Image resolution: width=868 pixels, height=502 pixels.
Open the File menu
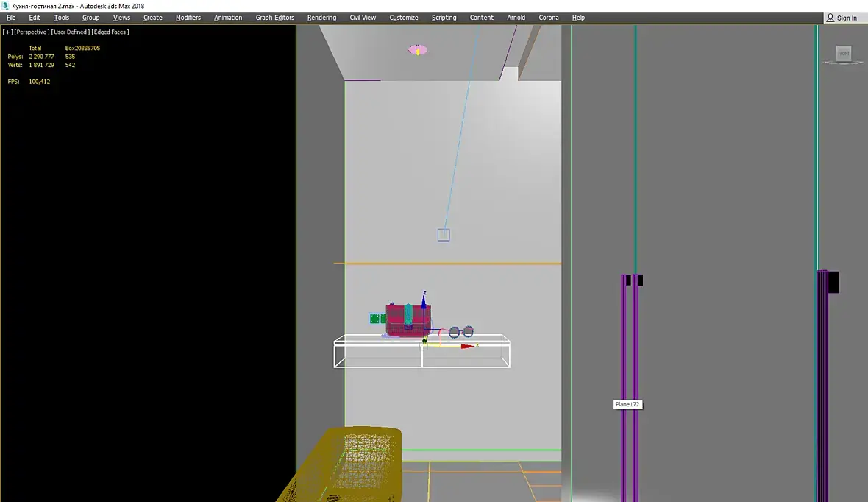pos(10,18)
